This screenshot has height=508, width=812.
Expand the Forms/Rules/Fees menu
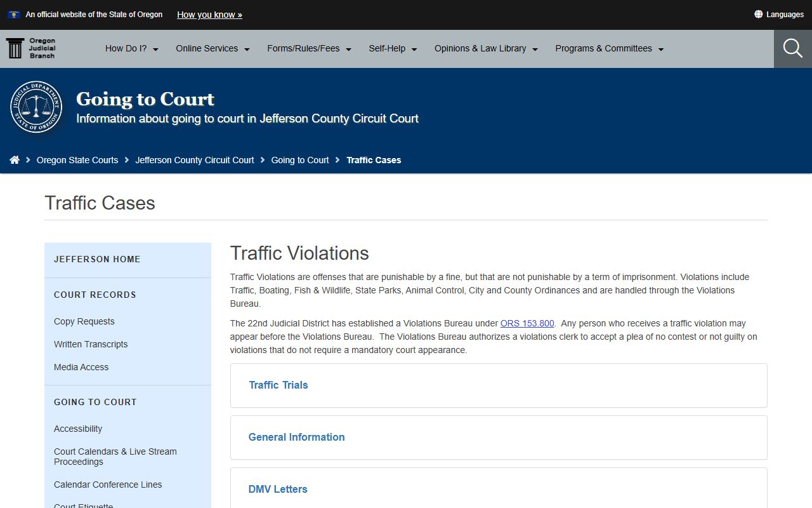310,48
